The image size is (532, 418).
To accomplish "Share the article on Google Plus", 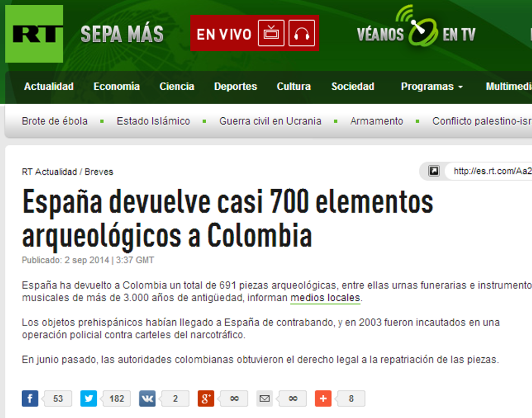I will tap(206, 398).
